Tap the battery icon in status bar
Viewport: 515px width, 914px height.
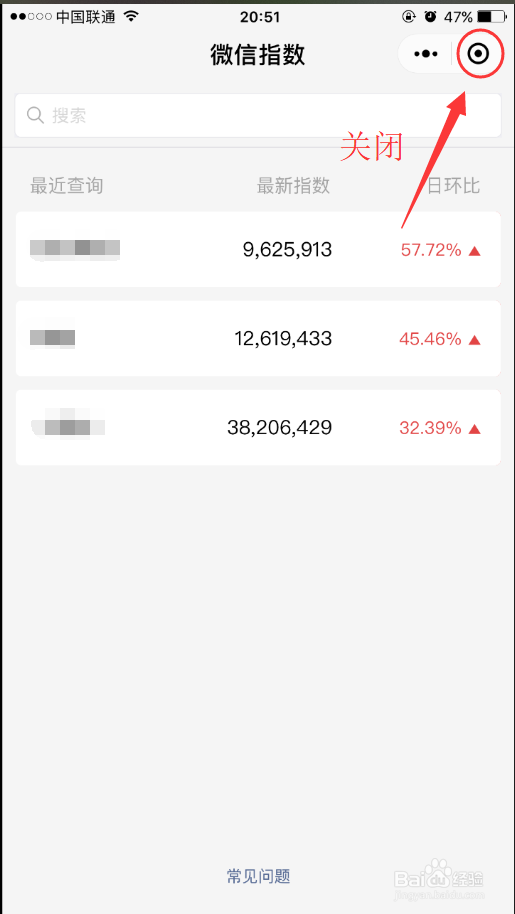tap(492, 16)
